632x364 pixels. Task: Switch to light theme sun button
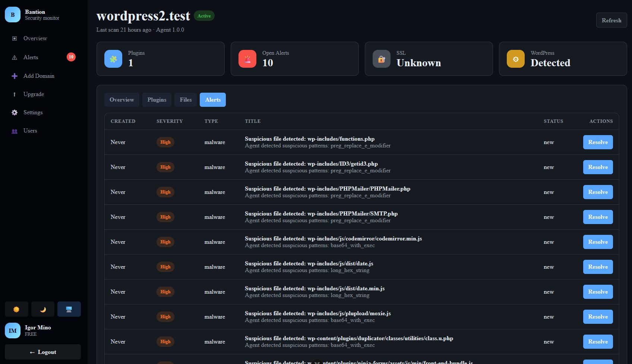coord(16,309)
